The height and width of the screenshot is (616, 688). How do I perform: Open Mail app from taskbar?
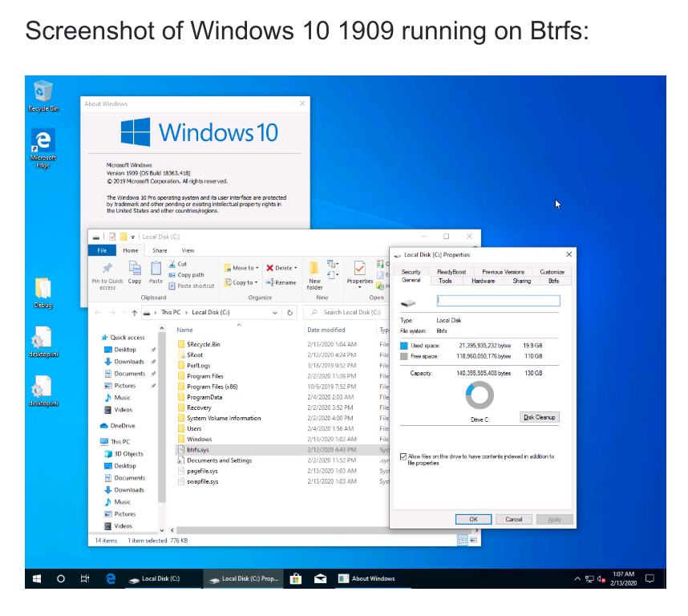pos(320,579)
